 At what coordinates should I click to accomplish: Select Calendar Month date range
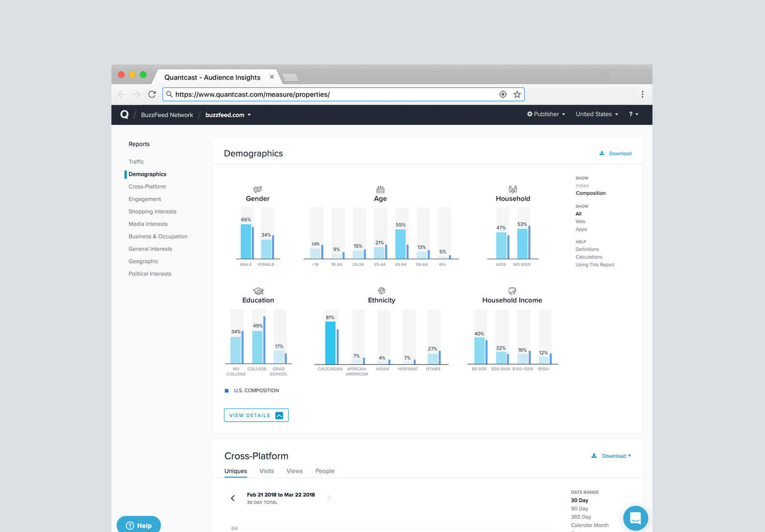[589, 525]
